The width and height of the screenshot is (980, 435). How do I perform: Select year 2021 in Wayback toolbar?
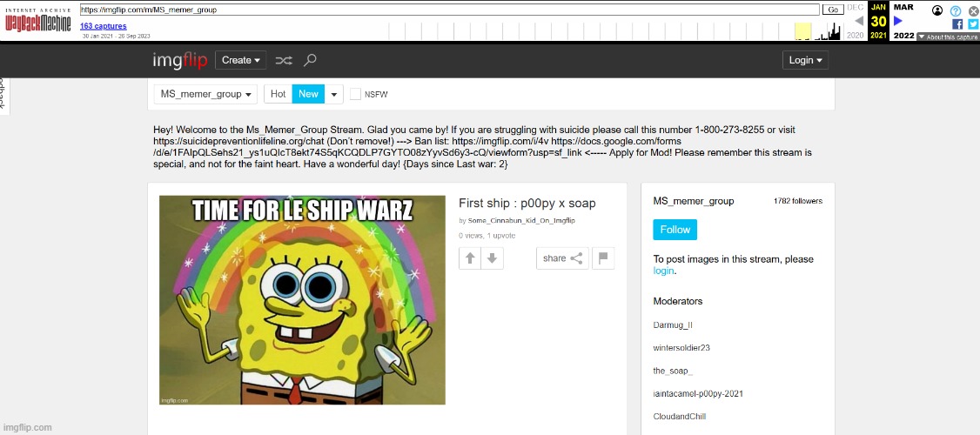click(878, 36)
